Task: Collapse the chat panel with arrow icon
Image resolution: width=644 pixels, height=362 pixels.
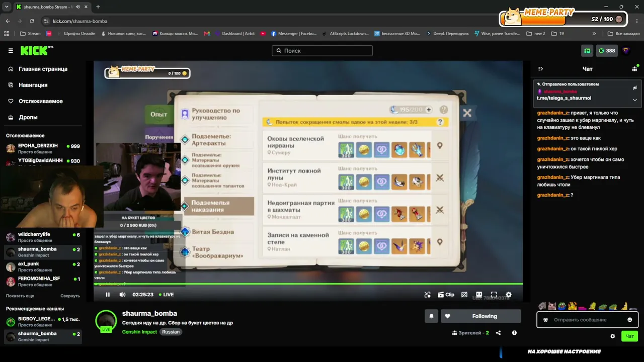Action: (x=540, y=69)
